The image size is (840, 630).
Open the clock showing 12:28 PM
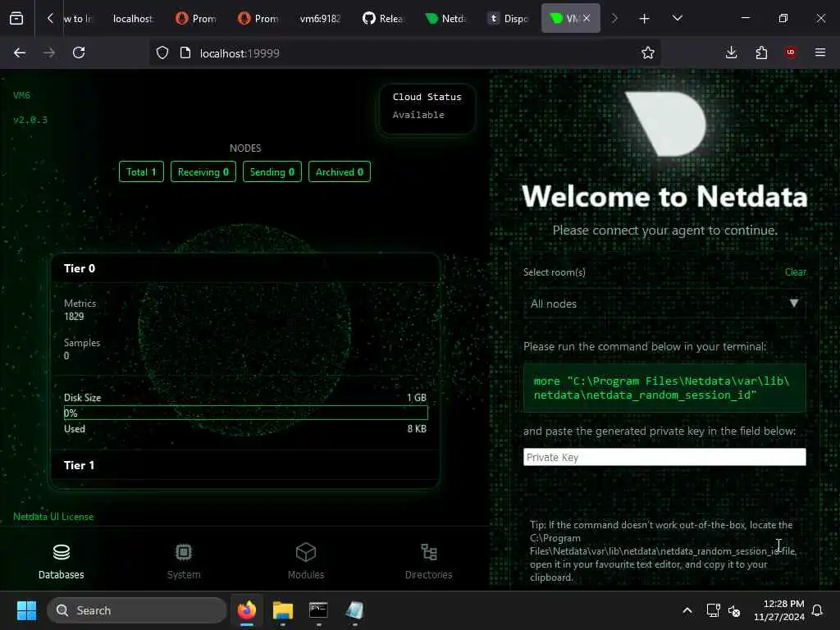(x=779, y=610)
